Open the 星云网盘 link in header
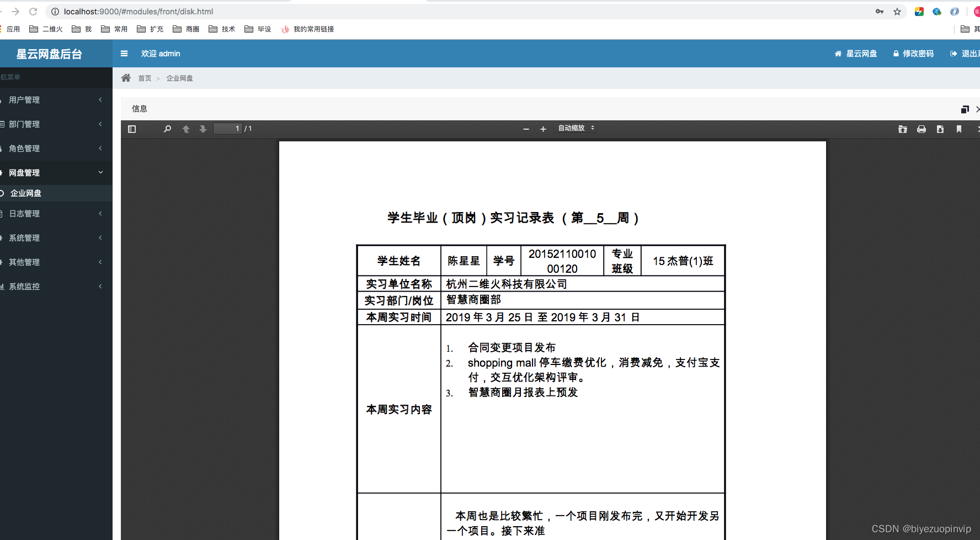980x540 pixels. [x=856, y=54]
